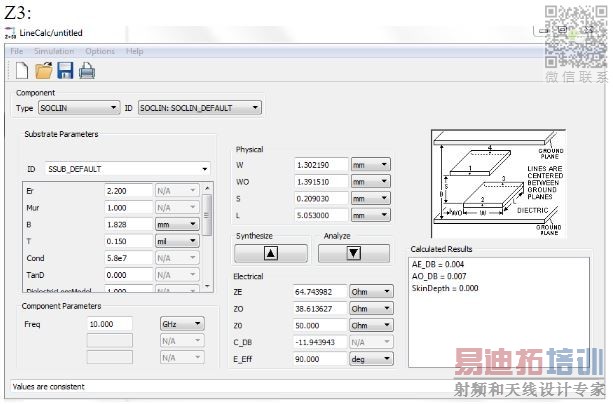The image size is (613, 404).
Task: Open the Simulation menu
Action: pyautogui.click(x=54, y=51)
